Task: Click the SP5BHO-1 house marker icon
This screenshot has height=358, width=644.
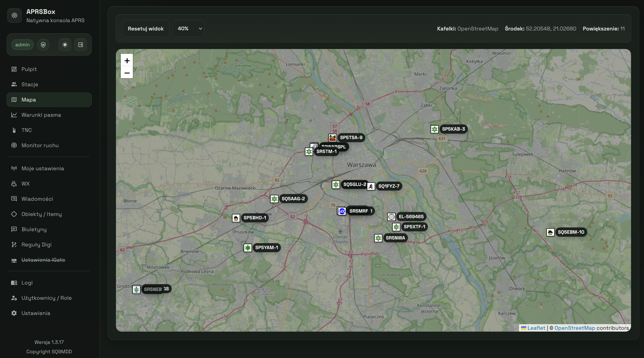Action: [236, 218]
